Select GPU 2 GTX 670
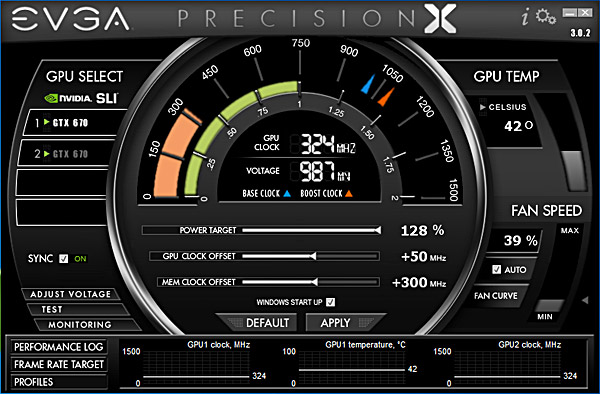The width and height of the screenshot is (600, 394). [x=66, y=153]
